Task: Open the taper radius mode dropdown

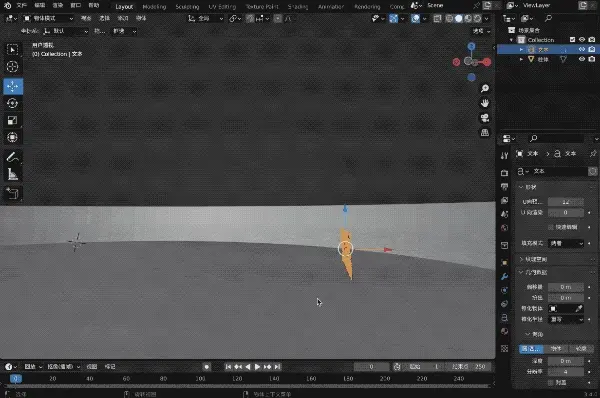Action: [566, 319]
